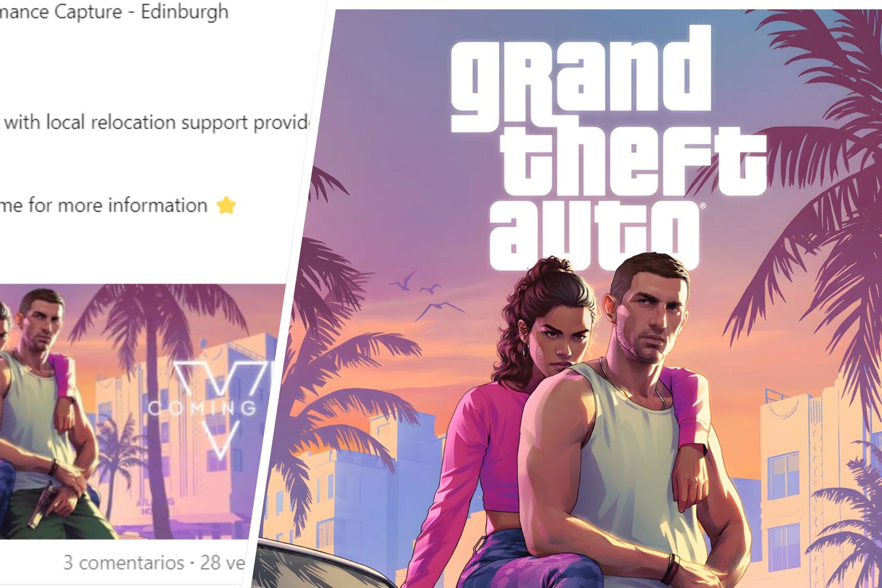The width and height of the screenshot is (882, 588).
Task: Click the registered trademark symbol beside "auto"
Action: 702,206
